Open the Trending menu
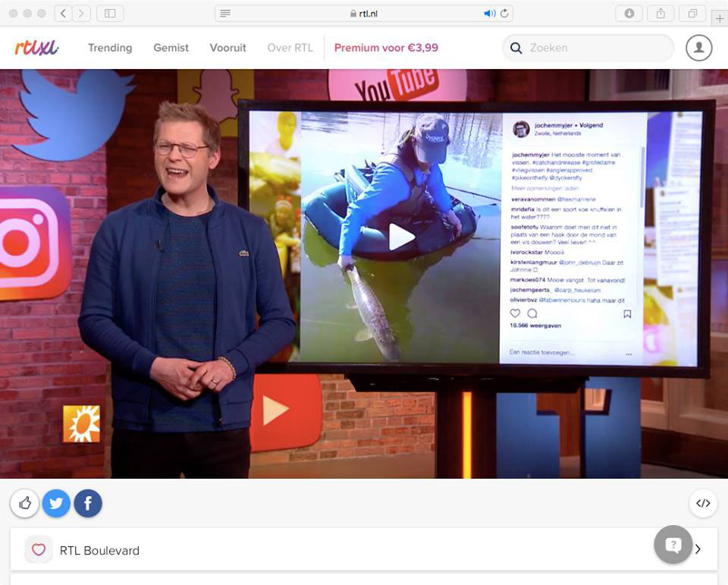Viewport: 728px width, 585px height. tap(110, 48)
